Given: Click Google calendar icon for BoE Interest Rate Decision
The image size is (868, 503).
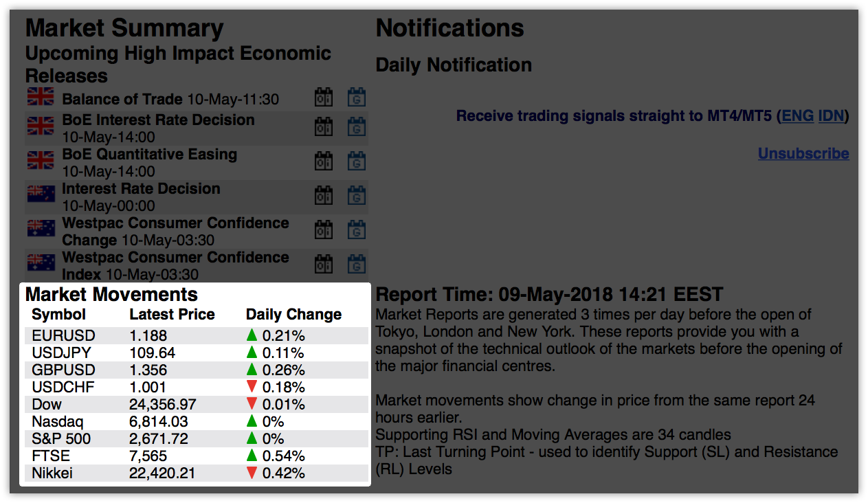Looking at the screenshot, I should [x=356, y=127].
